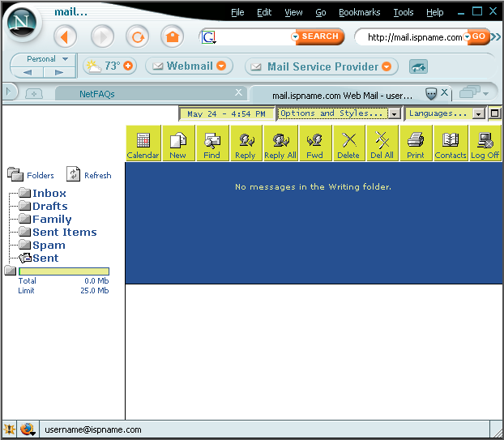Click the previous arrow under Personal
The image size is (504, 440).
(x=28, y=72)
